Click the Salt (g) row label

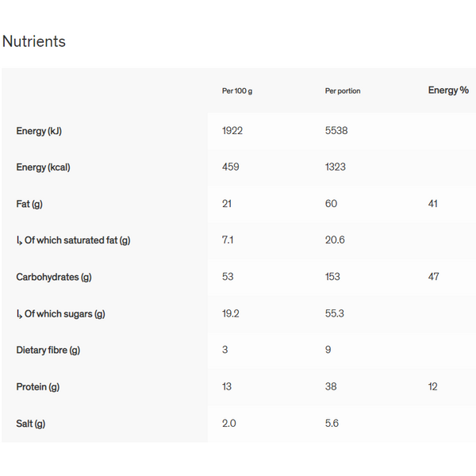[x=31, y=424]
